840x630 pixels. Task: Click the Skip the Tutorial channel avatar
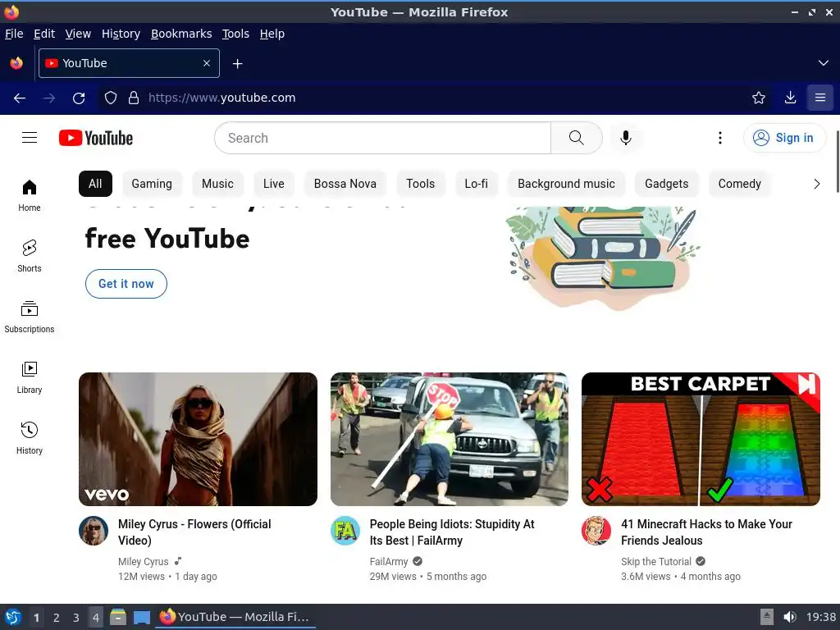click(596, 531)
